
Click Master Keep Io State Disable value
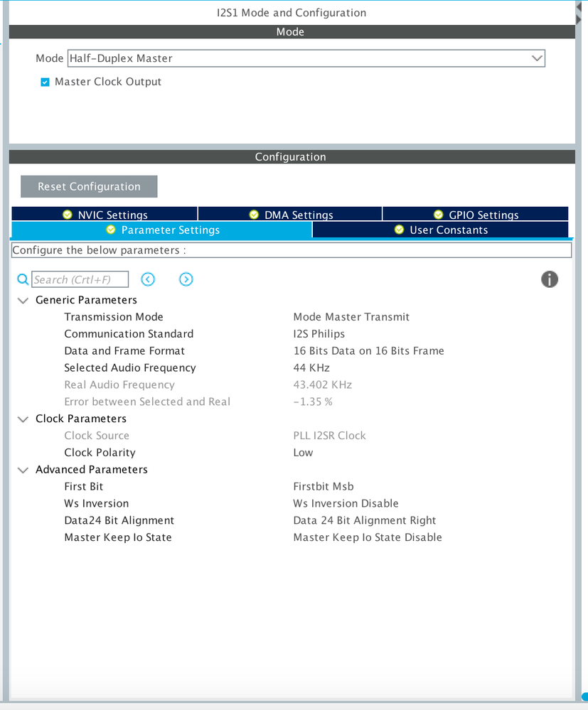coord(368,537)
